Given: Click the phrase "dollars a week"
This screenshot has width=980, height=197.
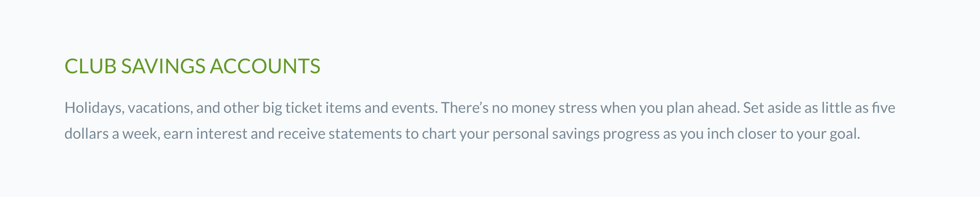Looking at the screenshot, I should pyautogui.click(x=111, y=134).
